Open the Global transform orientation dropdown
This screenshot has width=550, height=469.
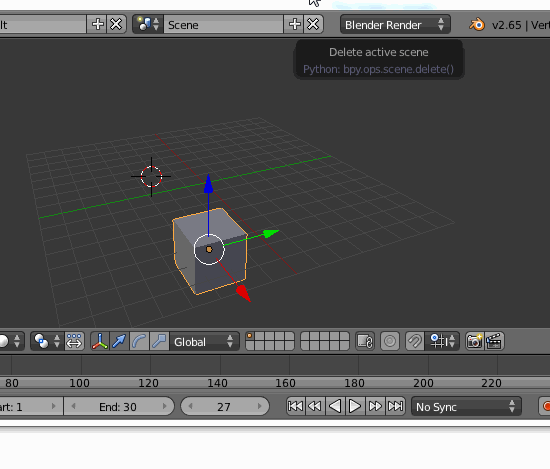coord(204,341)
